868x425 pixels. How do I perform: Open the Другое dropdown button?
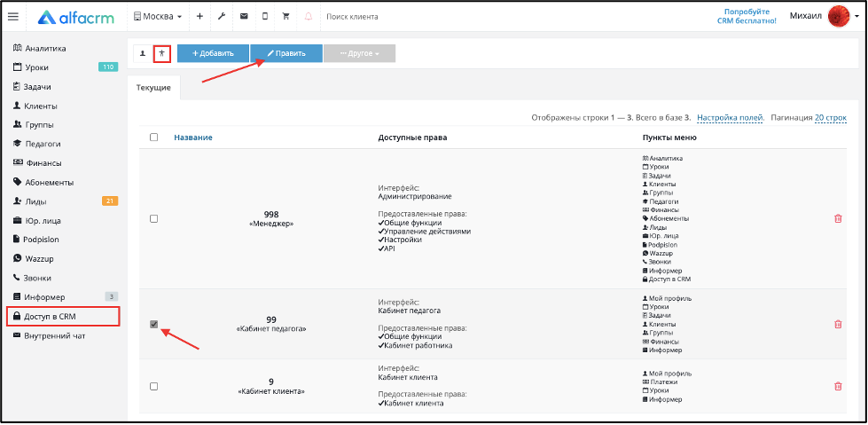tap(359, 54)
